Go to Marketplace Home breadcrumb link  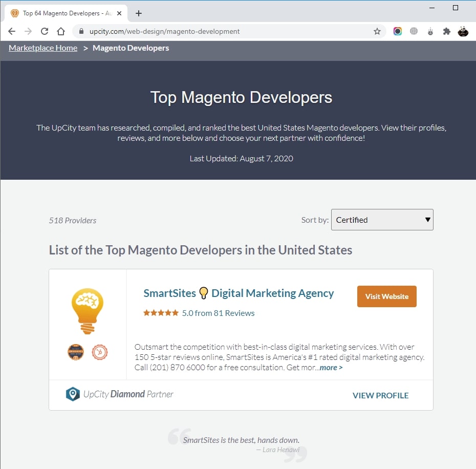[43, 48]
